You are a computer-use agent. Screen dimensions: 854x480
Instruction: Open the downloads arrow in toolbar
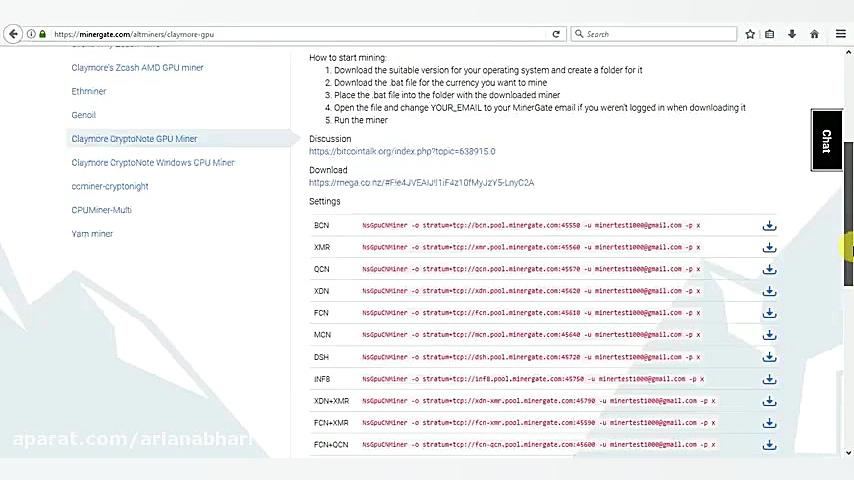pos(792,34)
